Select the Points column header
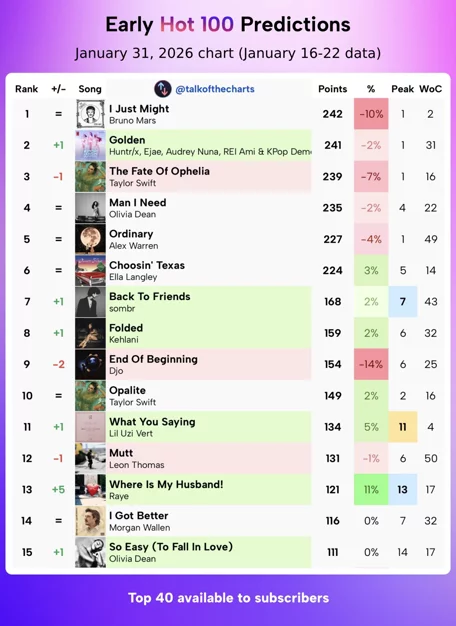The height and width of the screenshot is (626, 456). pos(333,89)
